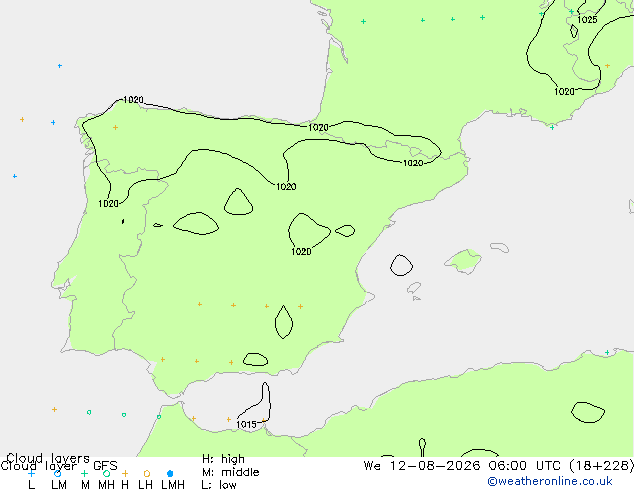Click the 'MH' legend label text
This screenshot has width=634, height=490.
pyautogui.click(x=106, y=485)
